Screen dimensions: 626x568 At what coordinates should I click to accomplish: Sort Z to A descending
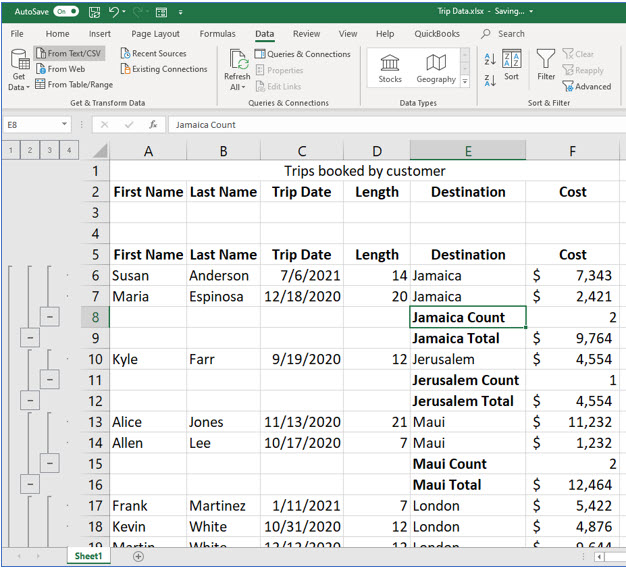point(490,80)
